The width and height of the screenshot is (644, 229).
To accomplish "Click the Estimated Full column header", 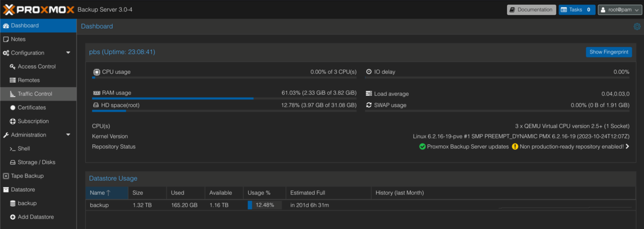I will [328, 192].
